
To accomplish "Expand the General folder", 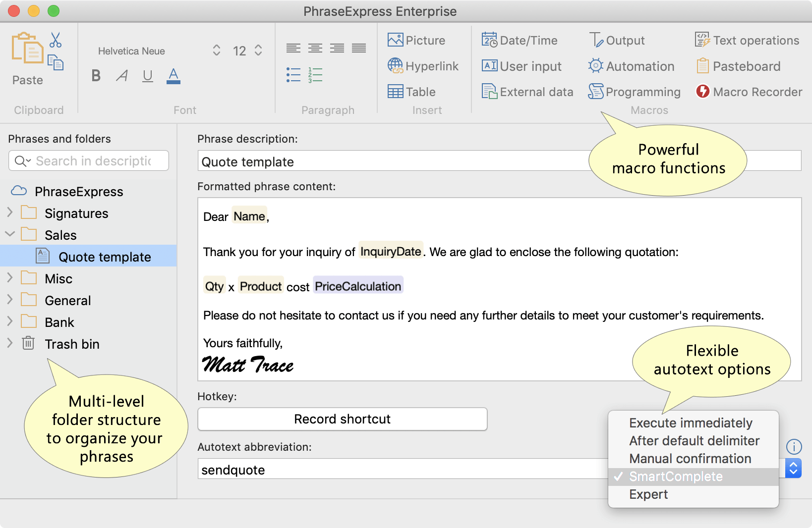I will pos(10,300).
